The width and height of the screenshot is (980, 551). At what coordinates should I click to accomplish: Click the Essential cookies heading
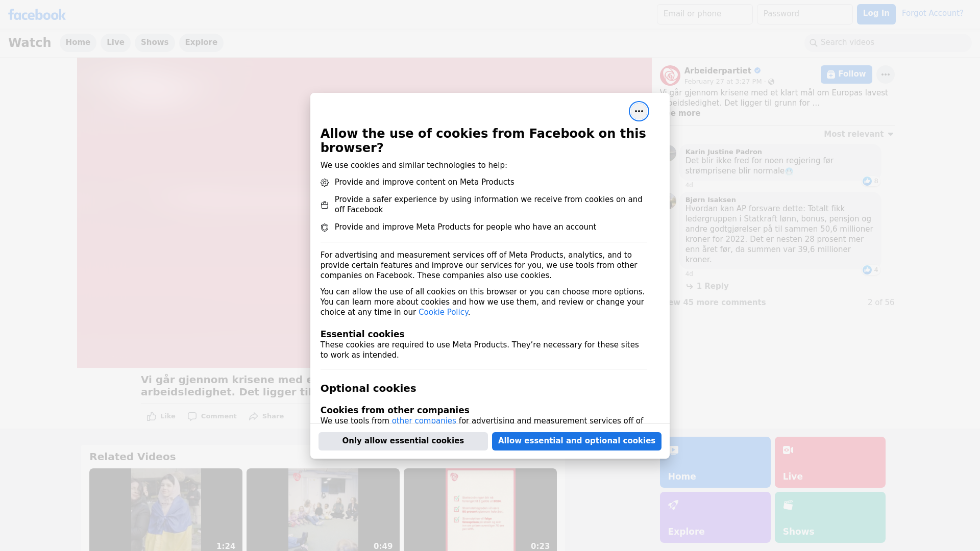[362, 334]
